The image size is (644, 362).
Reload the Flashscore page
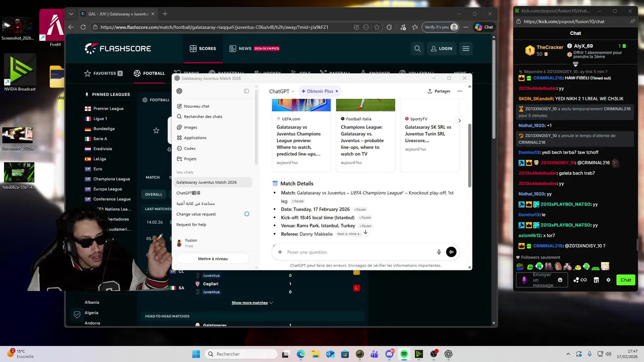tap(83, 27)
